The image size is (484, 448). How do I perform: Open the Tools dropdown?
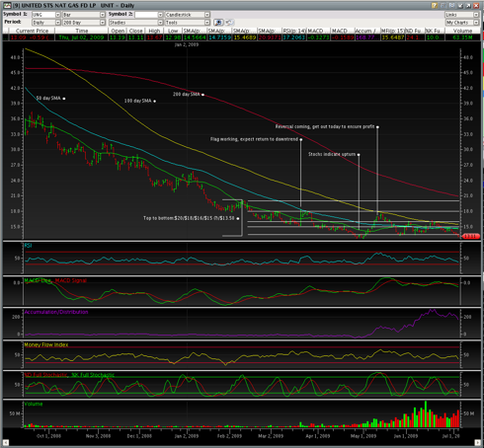point(188,23)
